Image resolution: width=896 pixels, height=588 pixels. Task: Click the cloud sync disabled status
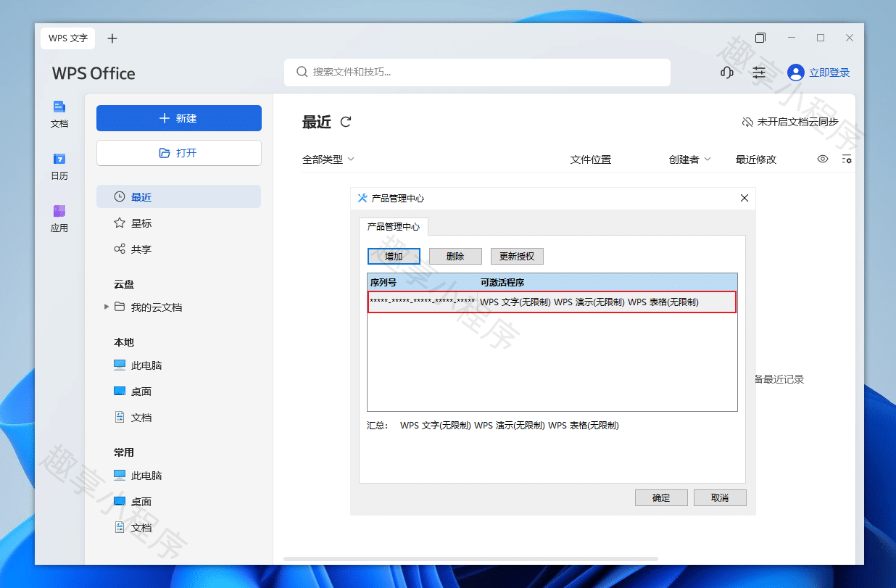(789, 122)
